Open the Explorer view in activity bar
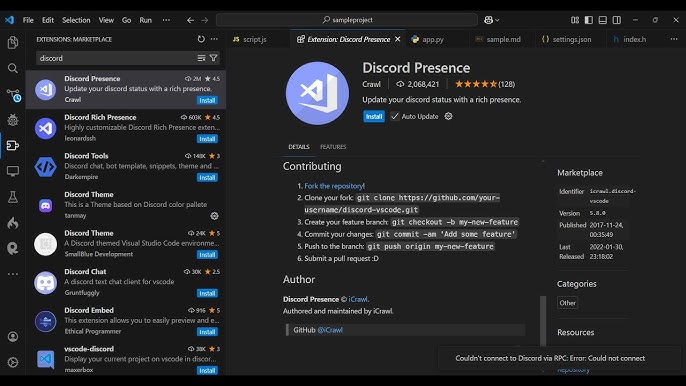686x386 pixels. 13,42
